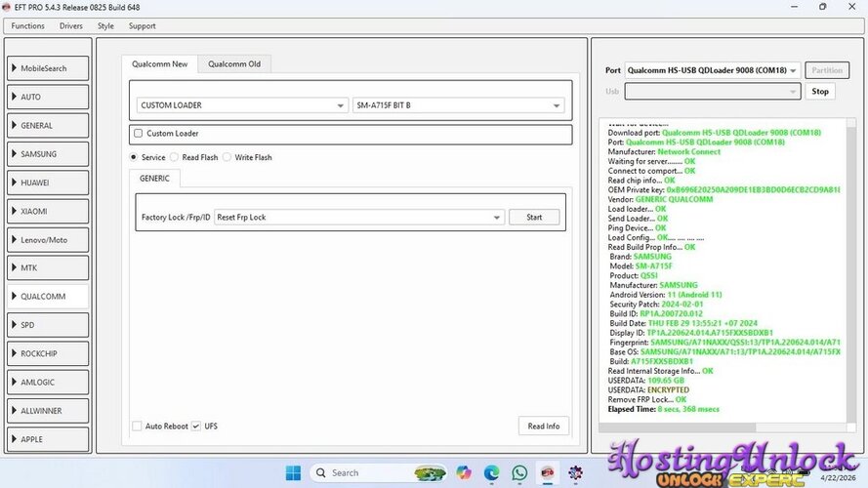The image size is (868, 488).
Task: Launch Microsoft Edge from taskbar
Action: pyautogui.click(x=491, y=473)
